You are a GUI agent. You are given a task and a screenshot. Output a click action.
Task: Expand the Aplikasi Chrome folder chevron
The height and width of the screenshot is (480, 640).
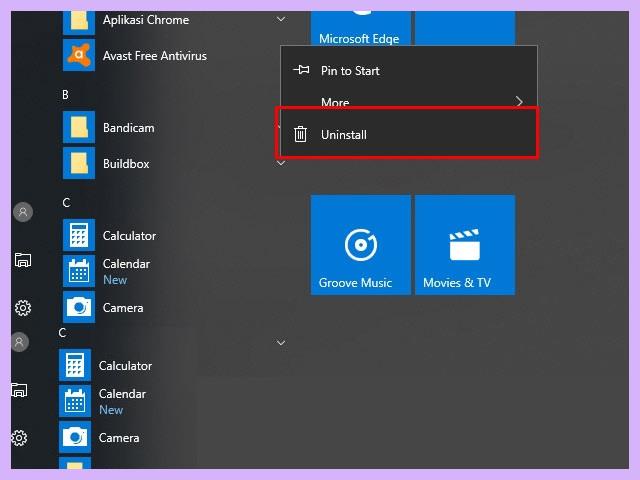pyautogui.click(x=281, y=19)
